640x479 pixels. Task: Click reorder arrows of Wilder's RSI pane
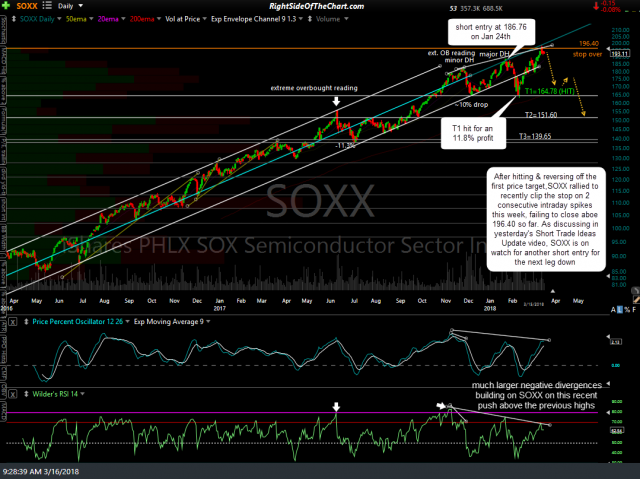click(x=26, y=394)
